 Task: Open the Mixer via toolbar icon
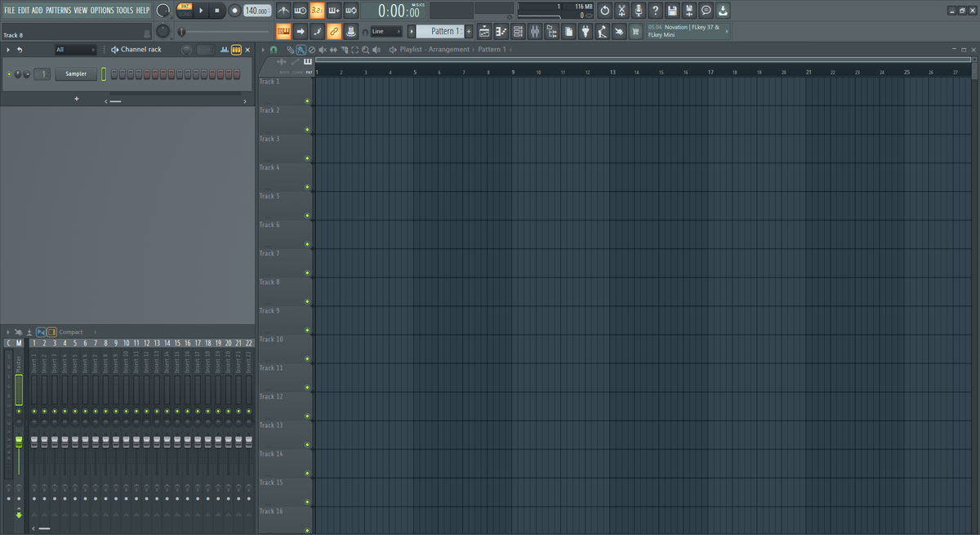pyautogui.click(x=535, y=32)
